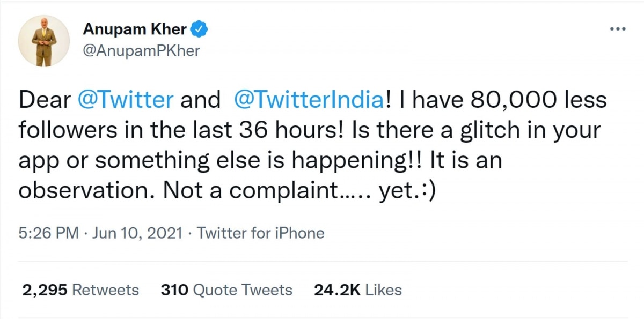Open the @AnupamPKher handle link
644x319 pixels.
pyautogui.click(x=141, y=52)
